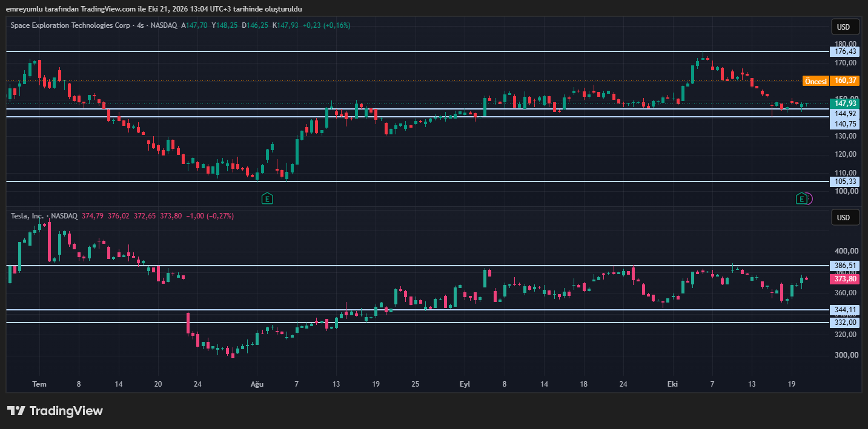Click the pink 373,80 Tesla axis price label
Screen dimensions: 868x429
click(x=845, y=279)
